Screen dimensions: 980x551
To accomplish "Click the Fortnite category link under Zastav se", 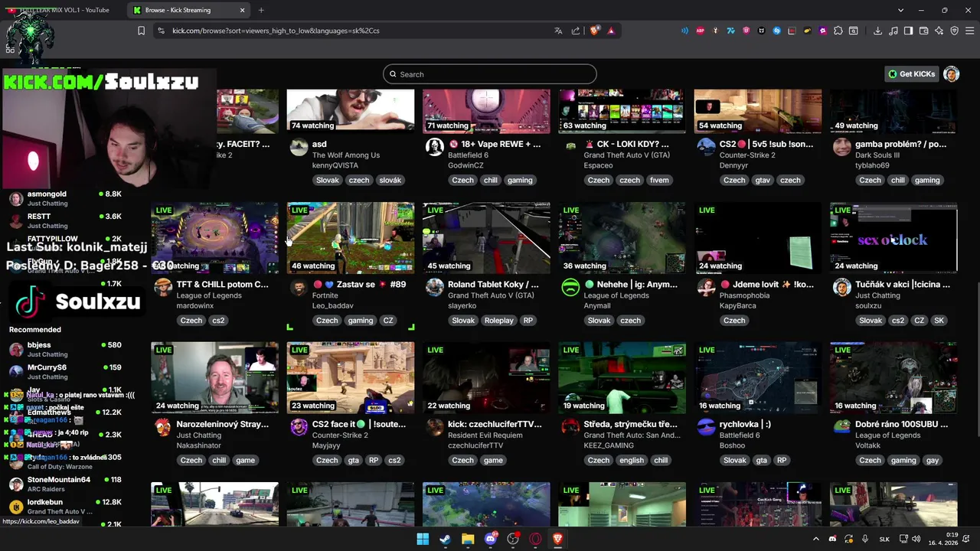I will click(x=325, y=295).
